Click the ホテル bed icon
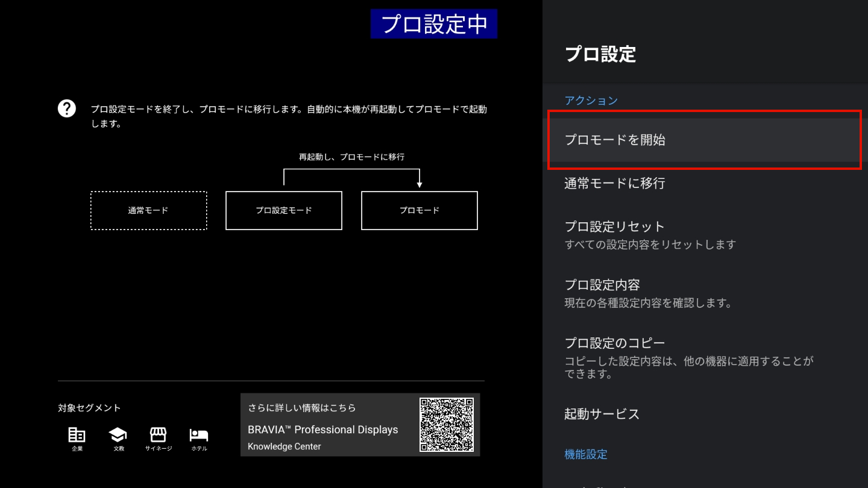Viewport: 868px width, 488px height. [198, 434]
